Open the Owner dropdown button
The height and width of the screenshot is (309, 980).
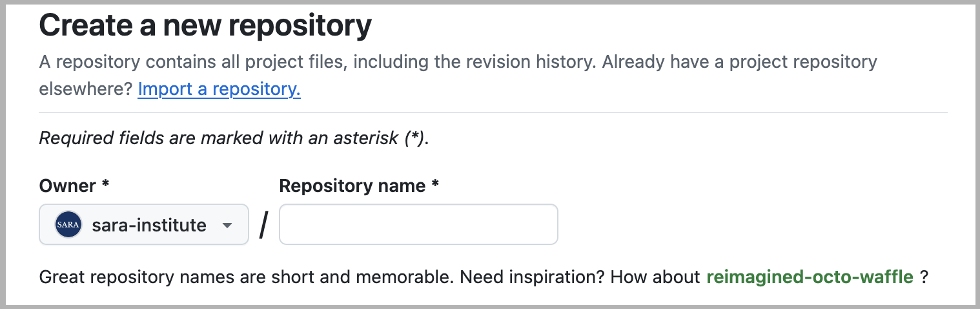[144, 225]
